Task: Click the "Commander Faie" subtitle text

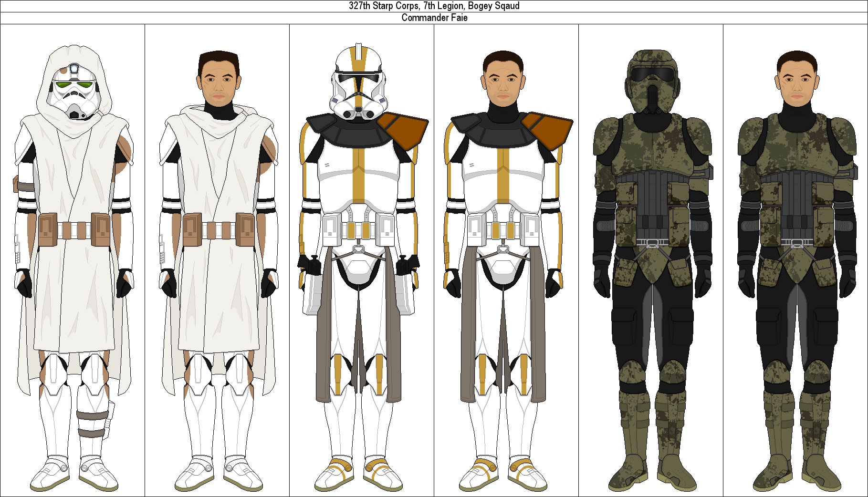Action: (434, 18)
